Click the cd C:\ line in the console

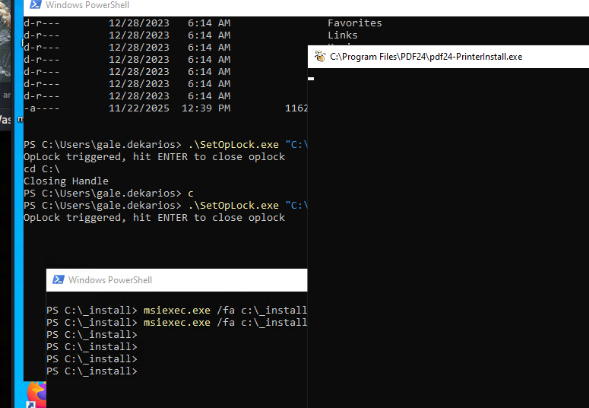[42, 169]
